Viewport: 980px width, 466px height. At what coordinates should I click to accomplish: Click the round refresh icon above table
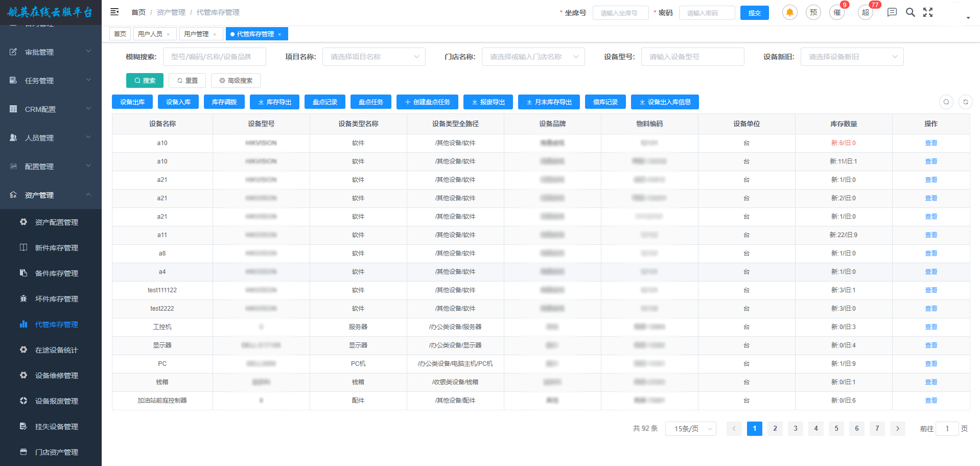[965, 102]
